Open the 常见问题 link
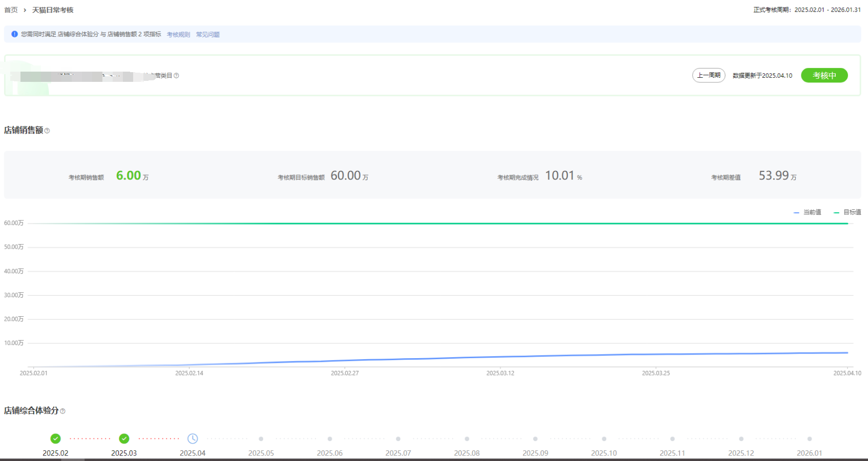868x461 pixels. click(x=207, y=35)
